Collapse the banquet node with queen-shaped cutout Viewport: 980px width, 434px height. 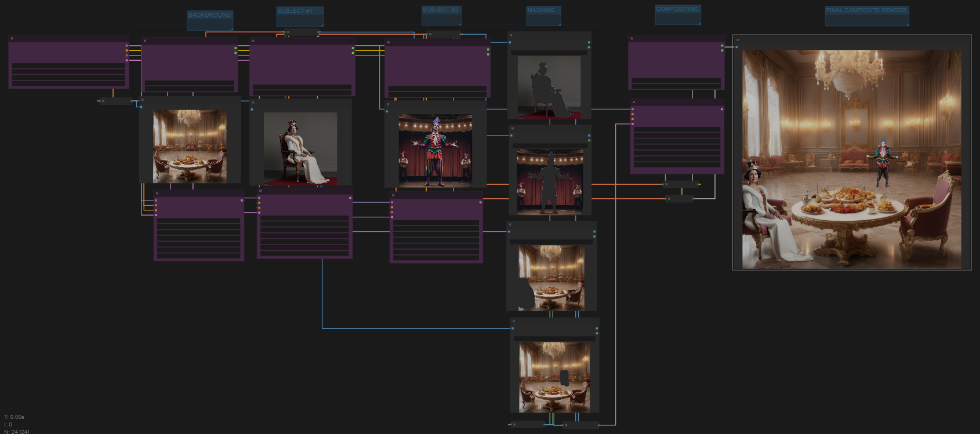click(510, 224)
